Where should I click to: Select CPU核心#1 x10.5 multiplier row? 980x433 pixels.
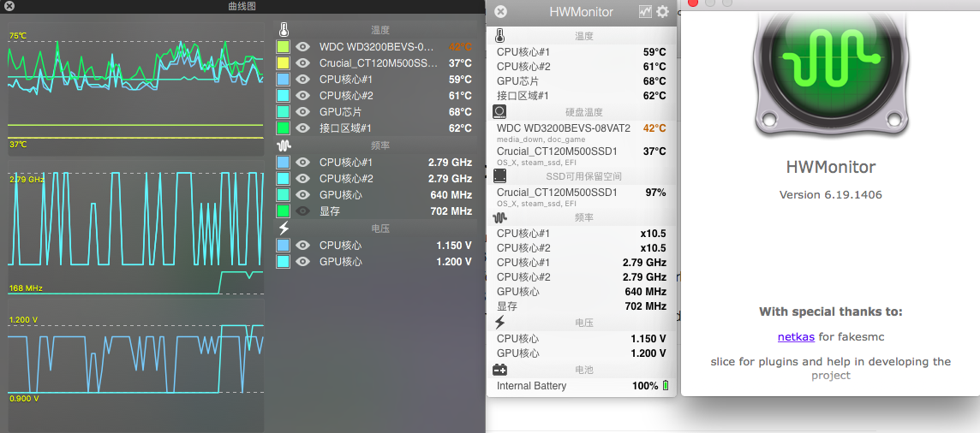click(582, 234)
